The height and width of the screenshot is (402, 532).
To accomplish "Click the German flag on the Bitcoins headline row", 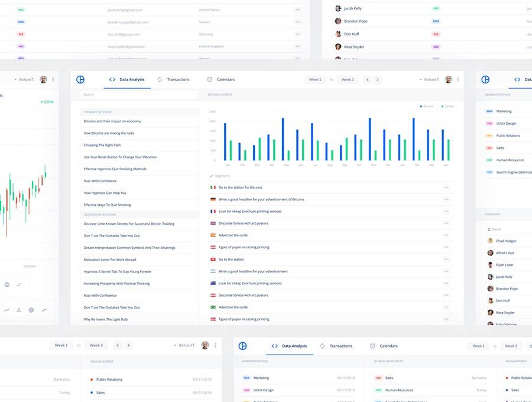I will [213, 199].
